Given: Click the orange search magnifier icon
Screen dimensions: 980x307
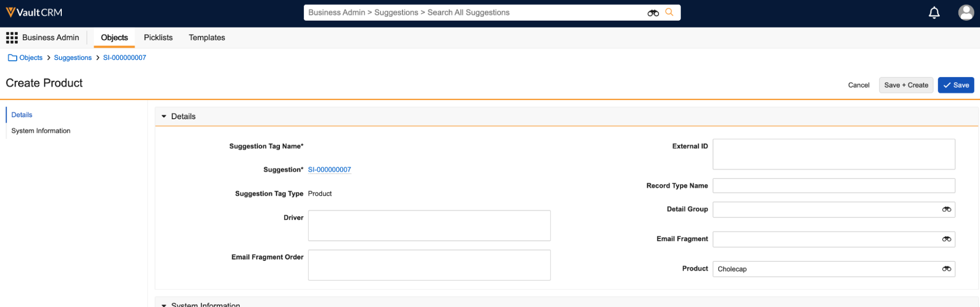Looking at the screenshot, I should click(669, 12).
